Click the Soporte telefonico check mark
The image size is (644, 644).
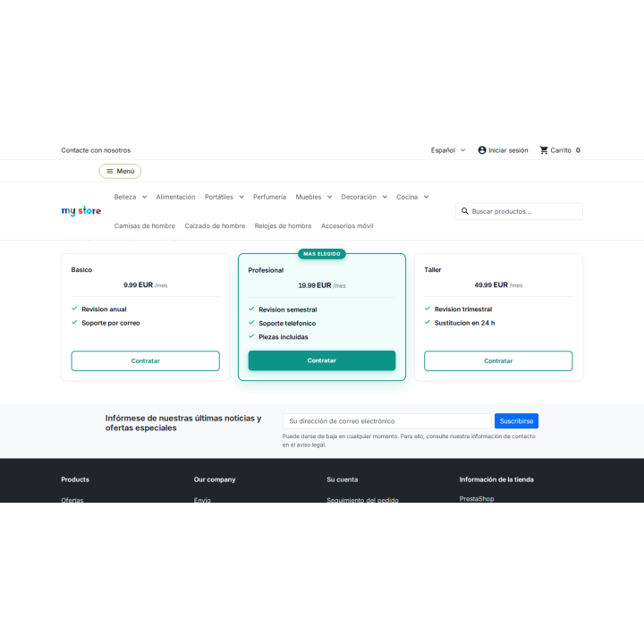coord(251,323)
